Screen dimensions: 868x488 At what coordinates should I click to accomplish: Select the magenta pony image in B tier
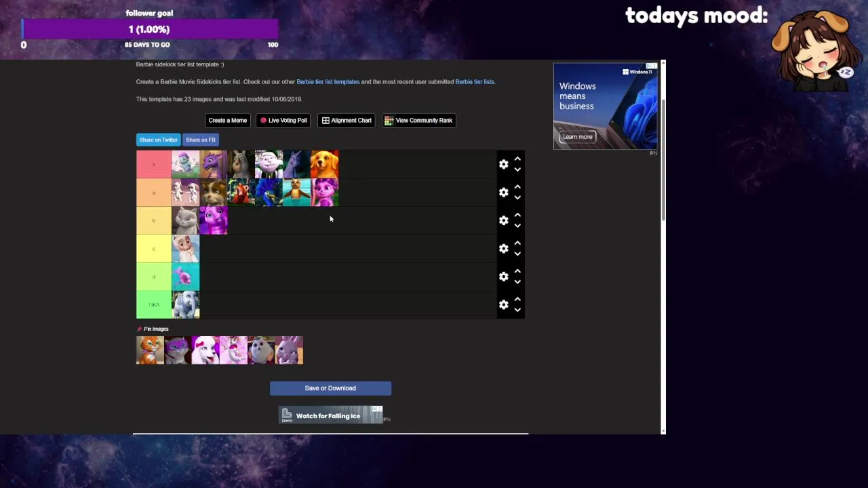[213, 221]
